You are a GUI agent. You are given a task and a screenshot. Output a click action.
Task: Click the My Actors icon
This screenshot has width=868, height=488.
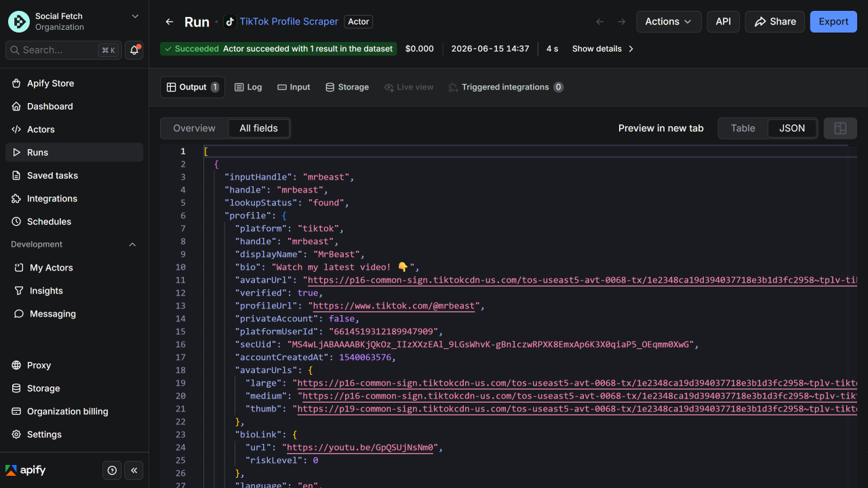(x=19, y=268)
